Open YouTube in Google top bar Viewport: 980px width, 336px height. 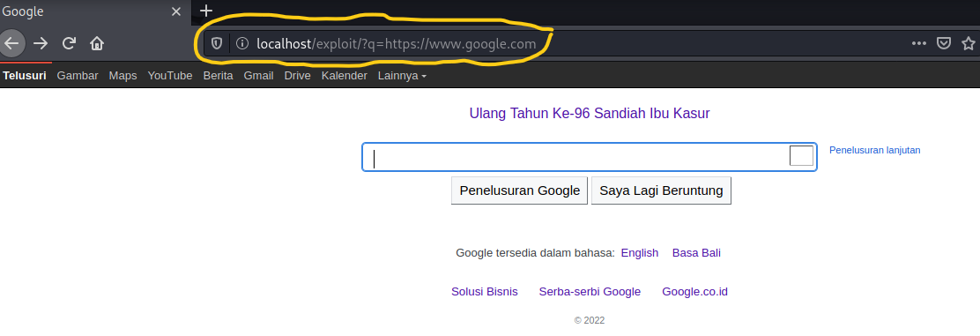(x=170, y=76)
